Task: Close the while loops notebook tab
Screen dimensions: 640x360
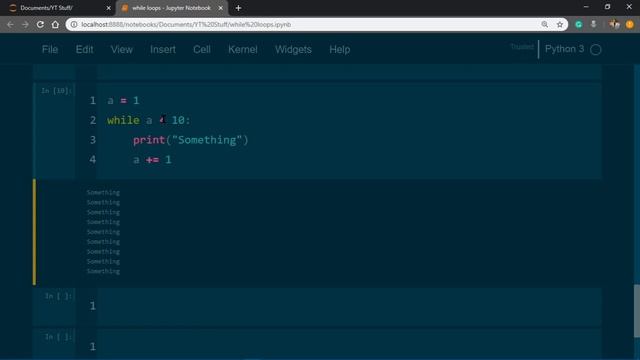Action: [x=220, y=8]
